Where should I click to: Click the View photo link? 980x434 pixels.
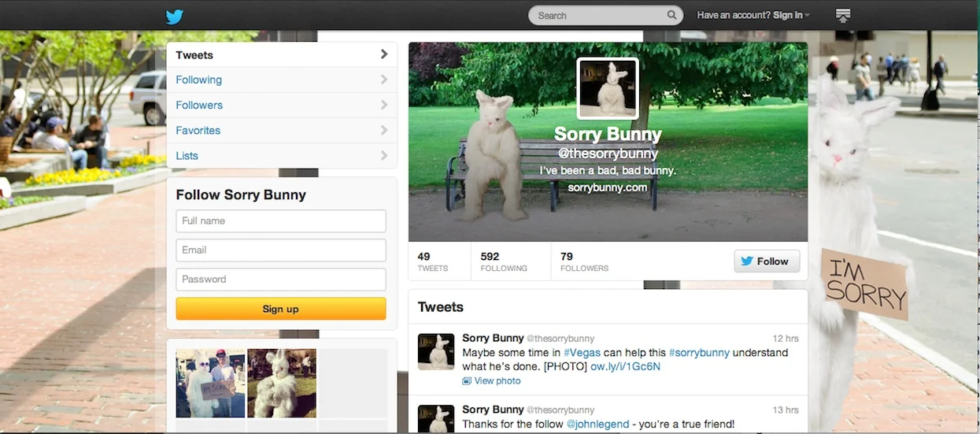pyautogui.click(x=497, y=381)
